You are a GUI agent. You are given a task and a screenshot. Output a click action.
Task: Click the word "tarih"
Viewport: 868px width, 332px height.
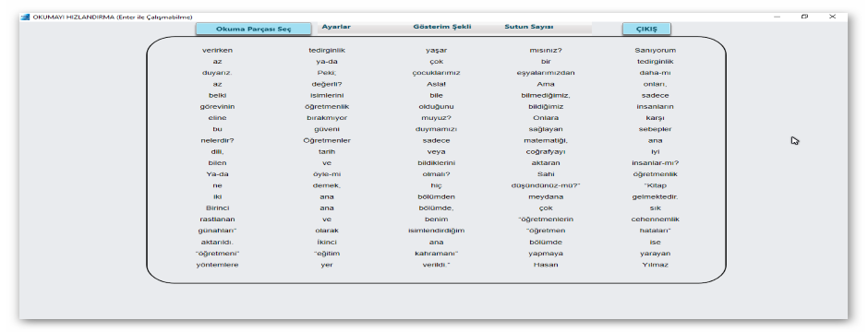(x=327, y=152)
